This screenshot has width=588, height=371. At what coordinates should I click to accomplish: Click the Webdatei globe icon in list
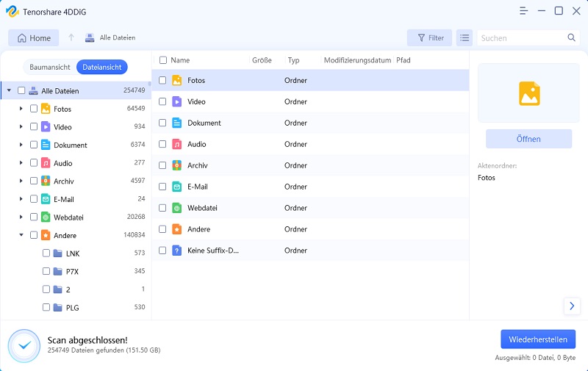pyautogui.click(x=176, y=208)
